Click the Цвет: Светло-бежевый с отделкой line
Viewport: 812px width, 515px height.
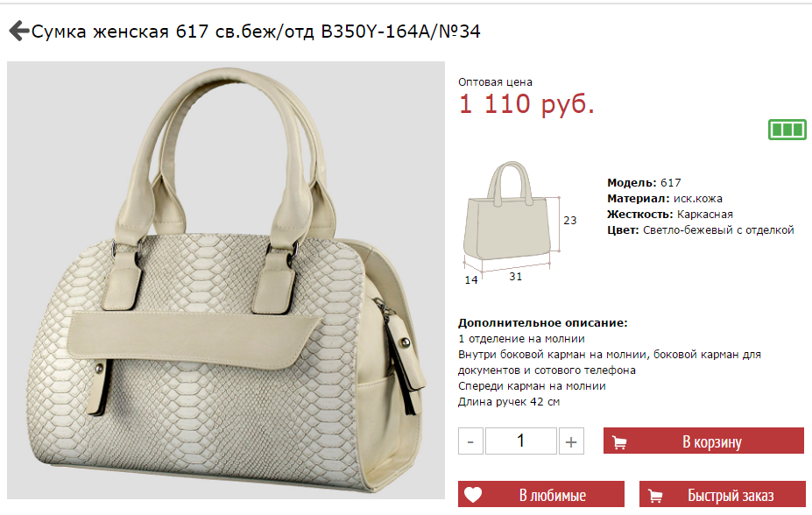tap(700, 229)
